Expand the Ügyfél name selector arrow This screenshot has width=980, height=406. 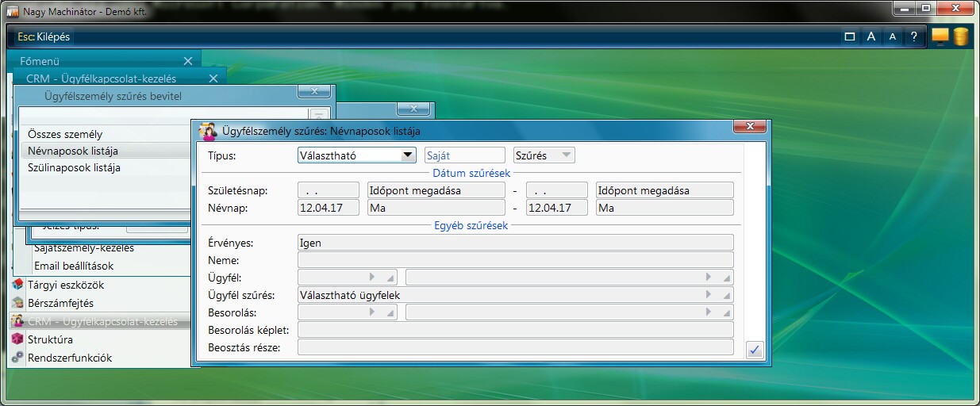coord(709,278)
